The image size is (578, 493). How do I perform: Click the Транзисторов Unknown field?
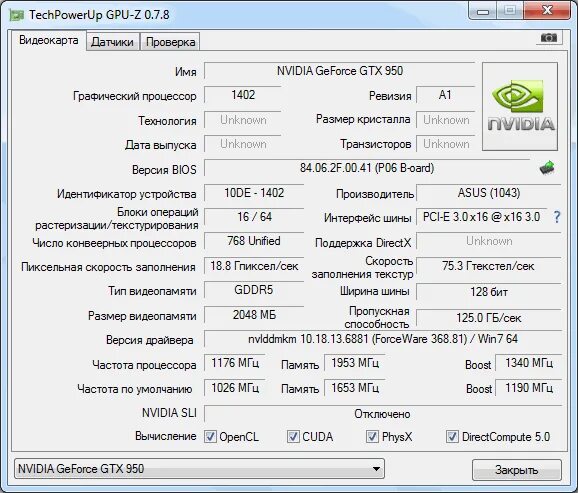pos(445,144)
